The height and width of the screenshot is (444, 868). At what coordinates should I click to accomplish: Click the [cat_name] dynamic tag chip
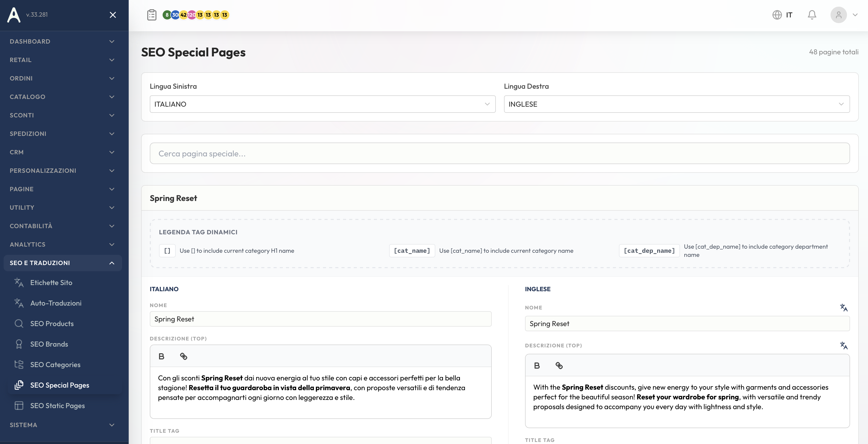click(412, 251)
